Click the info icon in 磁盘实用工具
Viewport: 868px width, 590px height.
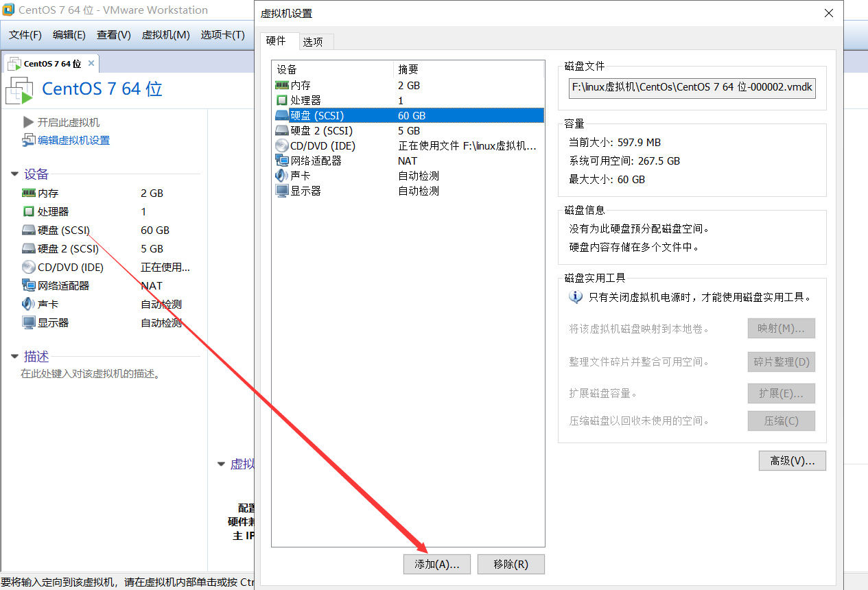click(576, 297)
